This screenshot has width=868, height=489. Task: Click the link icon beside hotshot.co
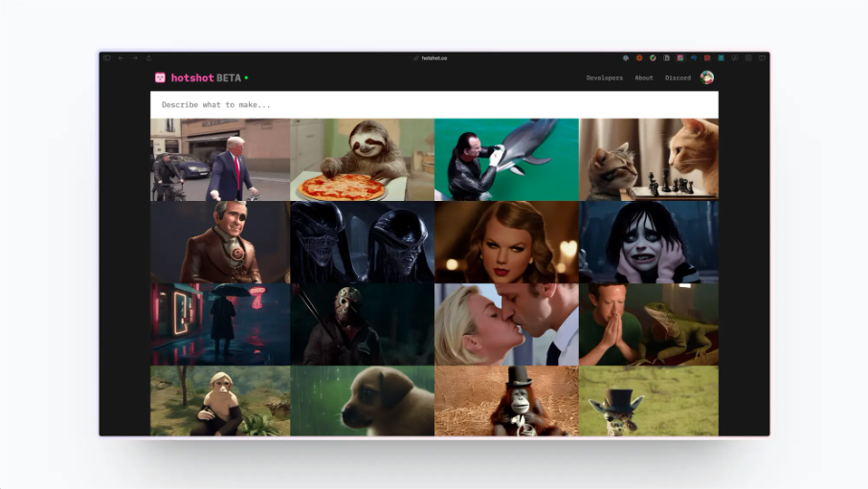pyautogui.click(x=416, y=58)
